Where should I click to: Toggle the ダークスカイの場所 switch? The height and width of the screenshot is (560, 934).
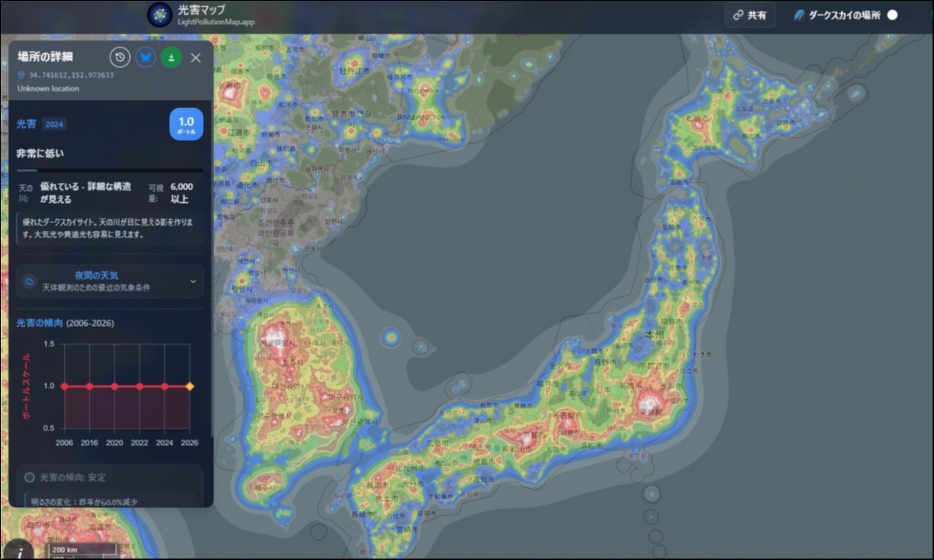click(x=892, y=15)
